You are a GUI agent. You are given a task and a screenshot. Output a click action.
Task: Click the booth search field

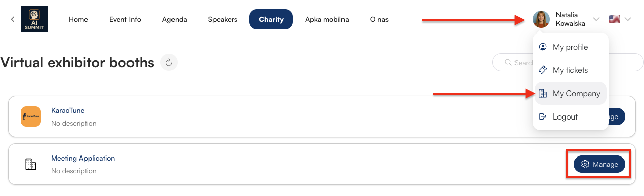(568, 63)
